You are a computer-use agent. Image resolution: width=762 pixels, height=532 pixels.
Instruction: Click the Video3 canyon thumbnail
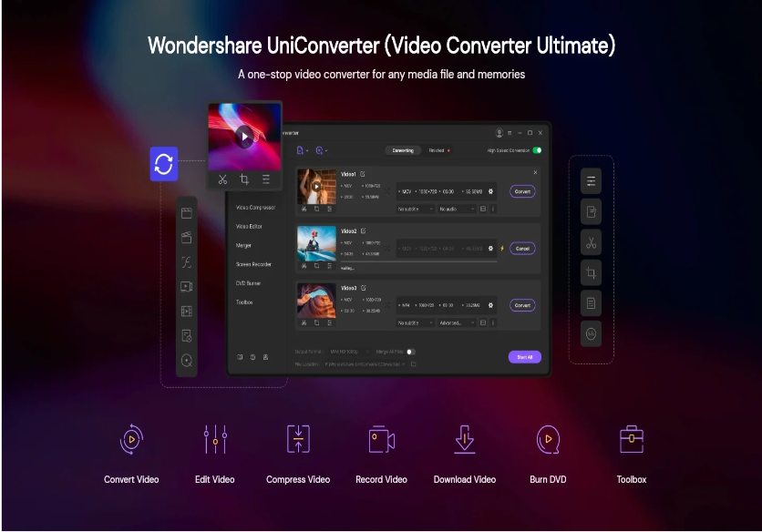(x=316, y=301)
